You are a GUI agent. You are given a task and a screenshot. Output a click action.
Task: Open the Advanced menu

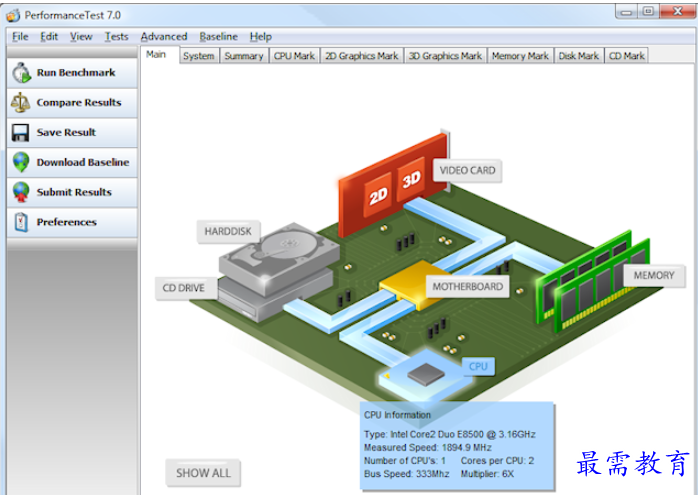point(164,37)
